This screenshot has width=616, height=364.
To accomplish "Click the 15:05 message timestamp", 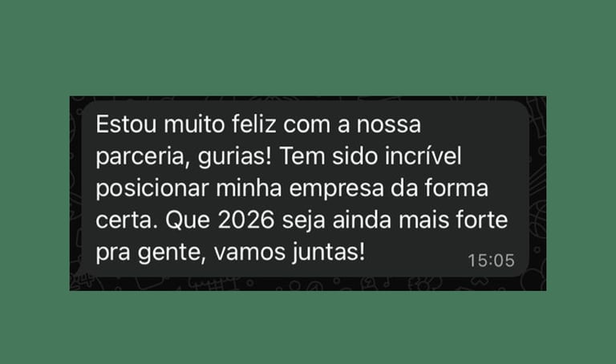I will point(491,261).
